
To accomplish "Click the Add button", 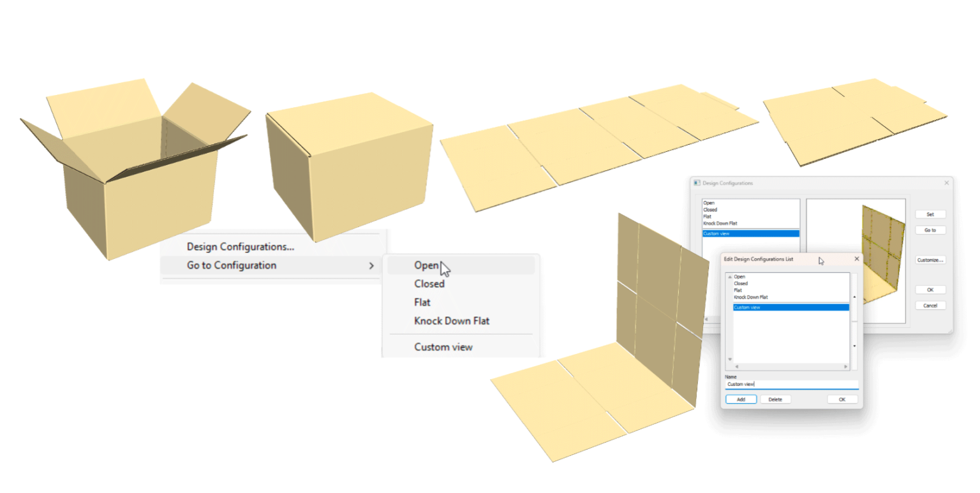I will (x=741, y=399).
